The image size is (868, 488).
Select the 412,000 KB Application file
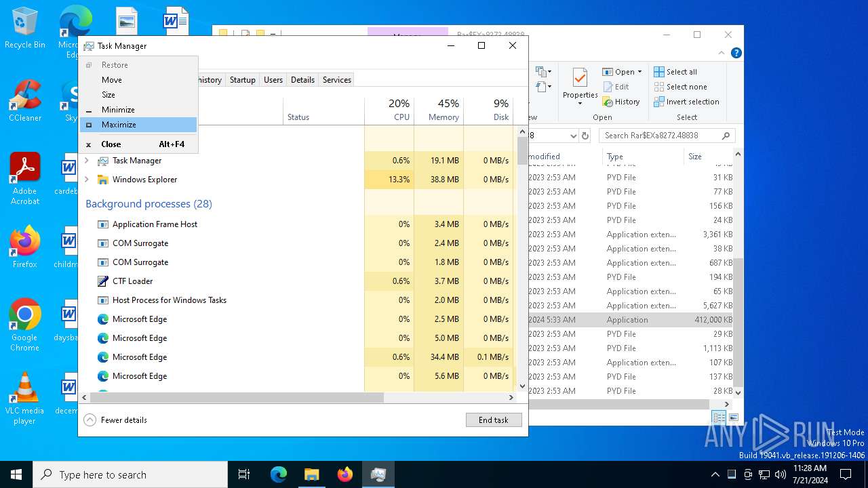pos(631,320)
